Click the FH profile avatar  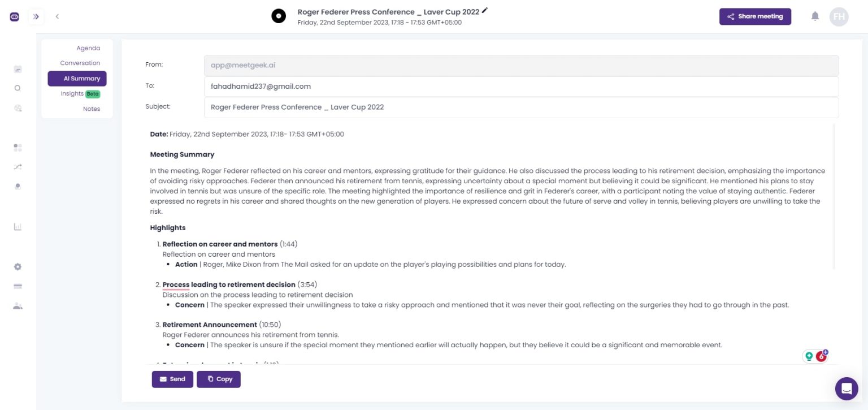click(839, 16)
